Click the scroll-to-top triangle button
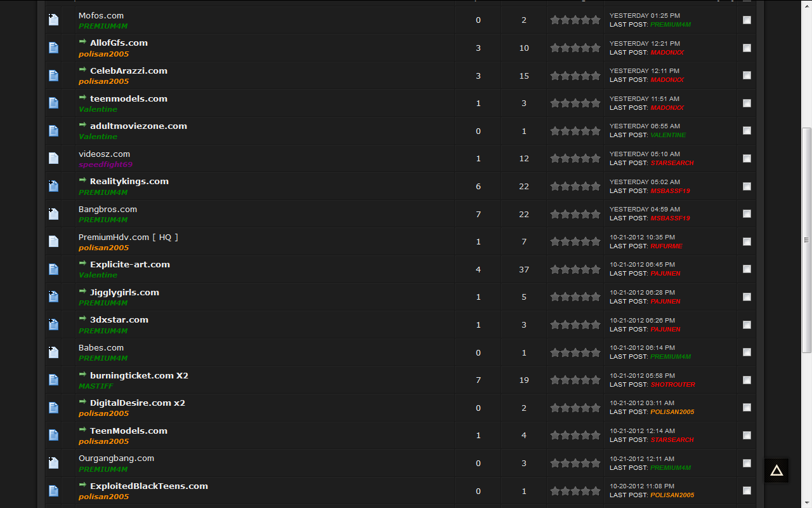Viewport: 812px width, 508px height. (x=776, y=471)
